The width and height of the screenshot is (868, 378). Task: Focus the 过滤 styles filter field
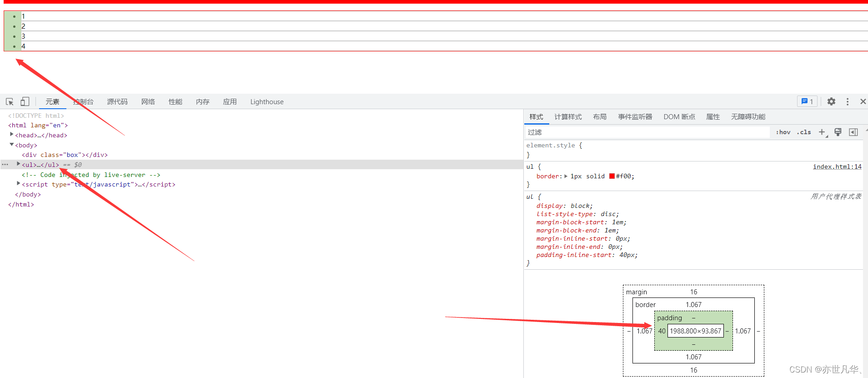[647, 132]
